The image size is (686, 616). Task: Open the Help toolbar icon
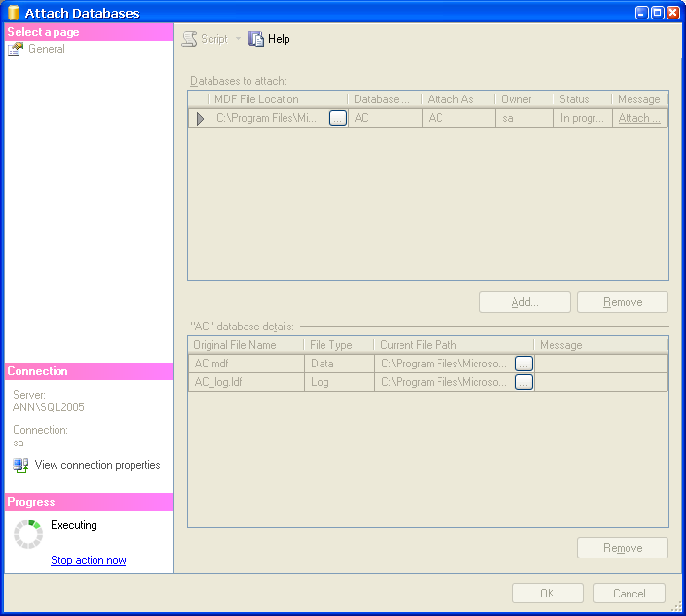[256, 39]
